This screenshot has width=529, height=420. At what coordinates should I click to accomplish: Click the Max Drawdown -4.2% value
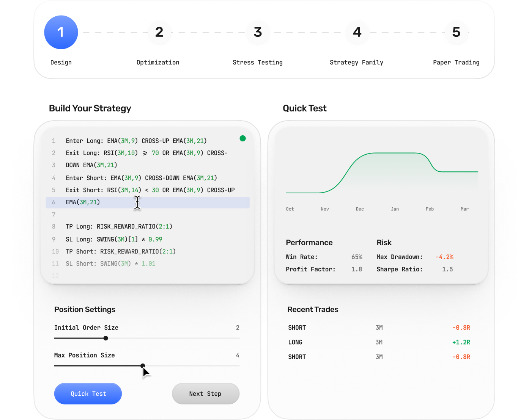click(x=444, y=257)
